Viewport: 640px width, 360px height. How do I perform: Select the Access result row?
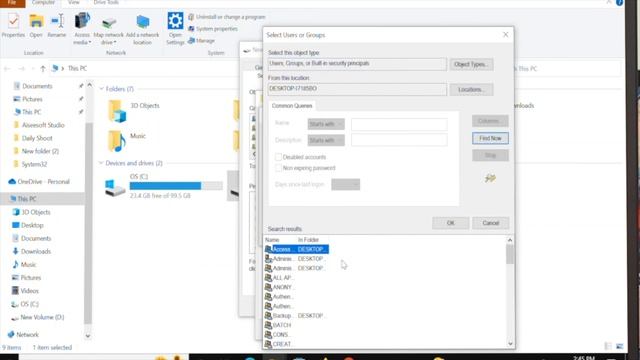(296, 249)
